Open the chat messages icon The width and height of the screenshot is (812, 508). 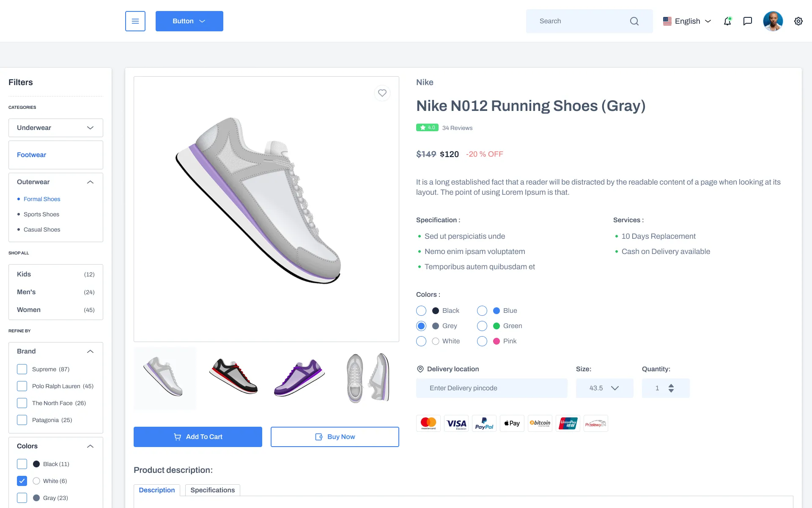pos(748,21)
